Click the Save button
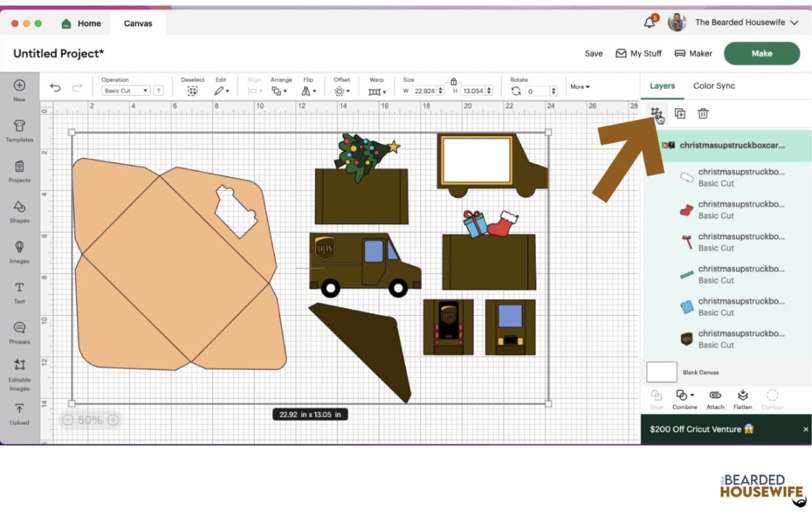Image resolution: width=812 pixels, height=516 pixels. coord(593,53)
